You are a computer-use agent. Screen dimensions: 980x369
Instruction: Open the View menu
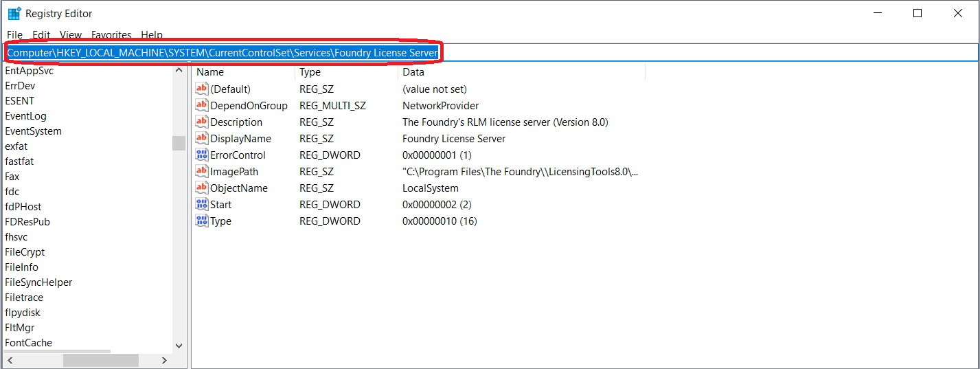tap(71, 34)
